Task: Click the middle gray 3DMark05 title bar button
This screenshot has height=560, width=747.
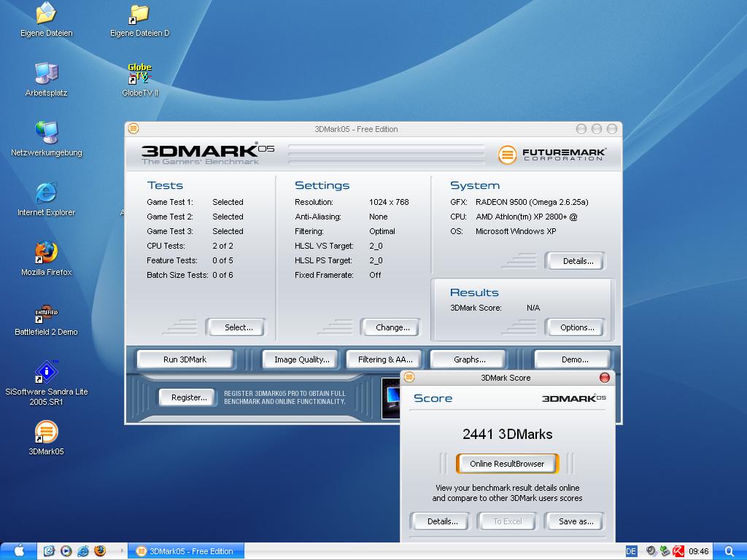Action: (x=597, y=128)
